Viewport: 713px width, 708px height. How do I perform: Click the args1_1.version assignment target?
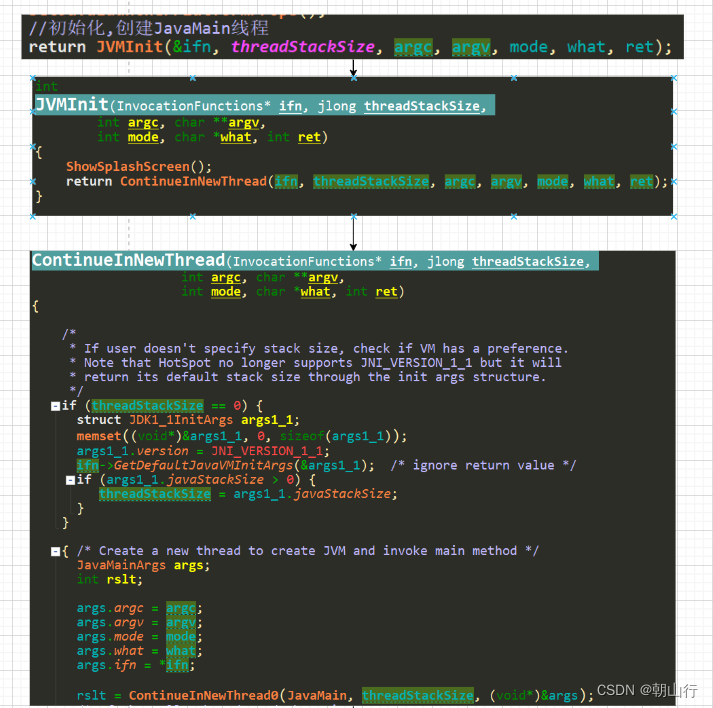[132, 451]
